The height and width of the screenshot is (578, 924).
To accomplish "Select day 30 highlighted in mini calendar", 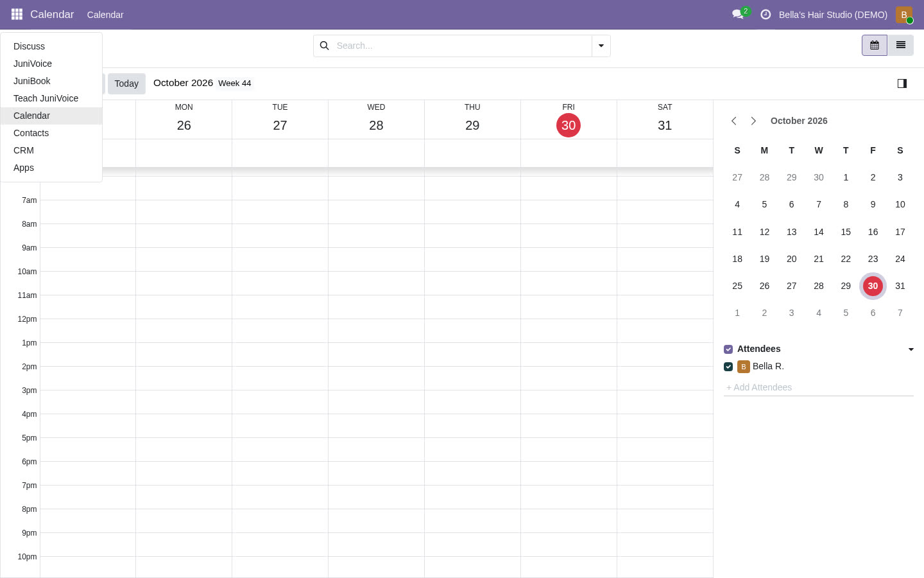I will pos(873,286).
